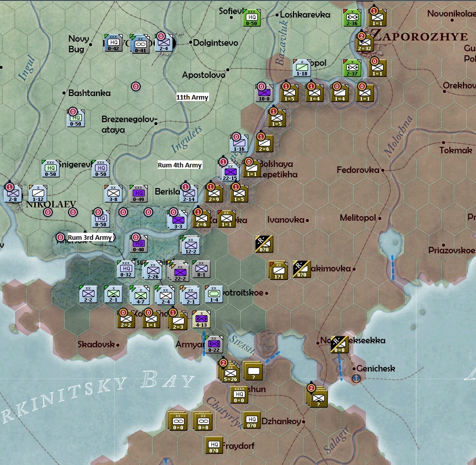
Task: Select the 1-4 armored unit counter
Action: click(x=214, y=295)
